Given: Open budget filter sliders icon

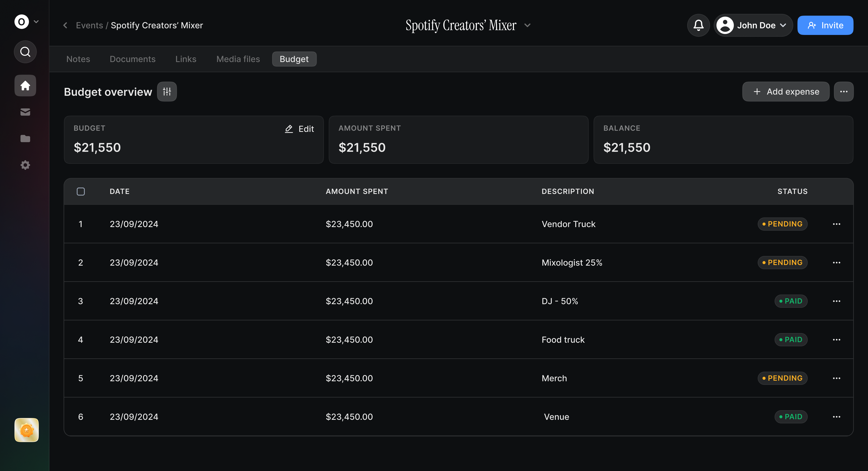Looking at the screenshot, I should pyautogui.click(x=167, y=92).
